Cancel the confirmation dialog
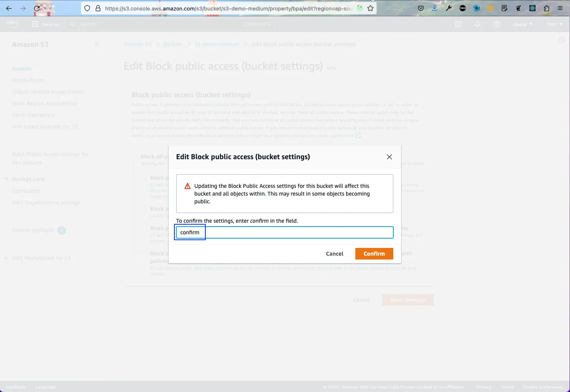The image size is (570, 392). coord(334,254)
